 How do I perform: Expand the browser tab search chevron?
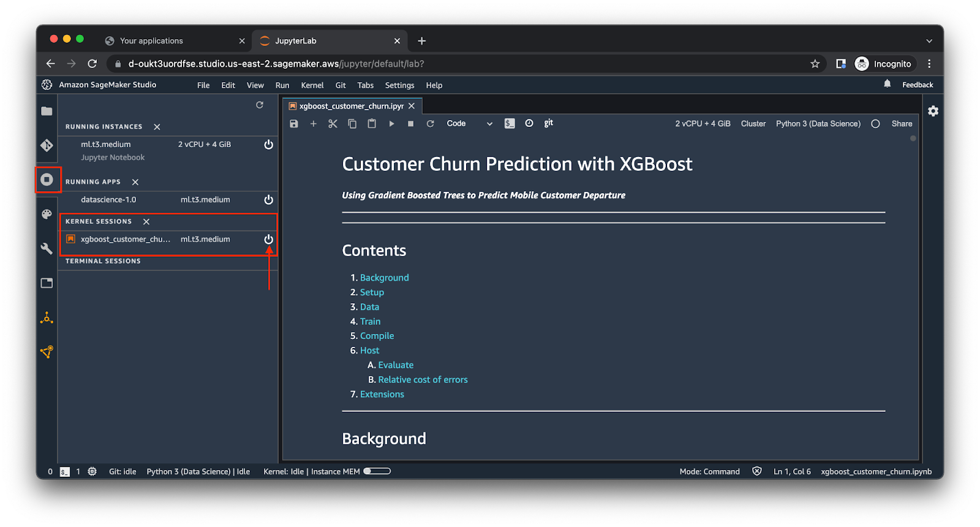pos(929,41)
